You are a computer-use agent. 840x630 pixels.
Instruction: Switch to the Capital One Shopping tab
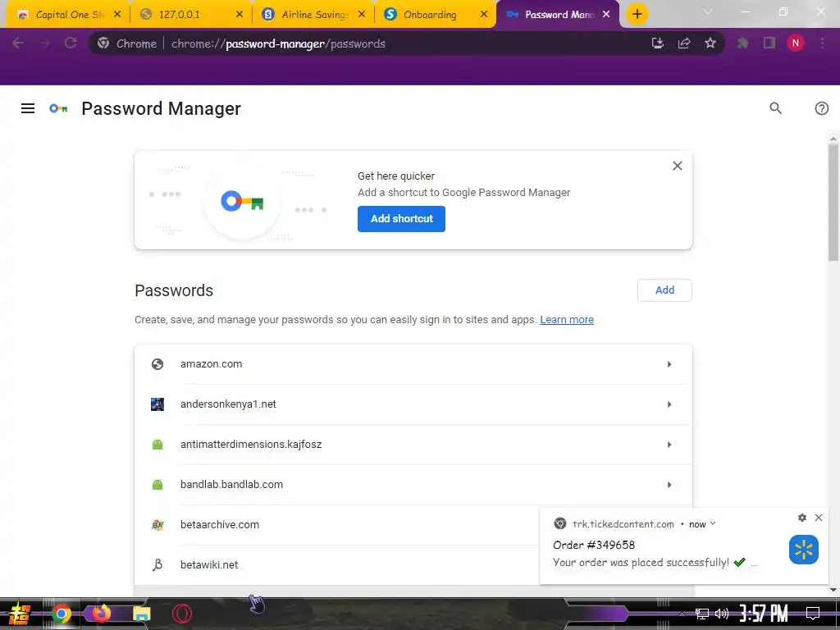coord(67,15)
